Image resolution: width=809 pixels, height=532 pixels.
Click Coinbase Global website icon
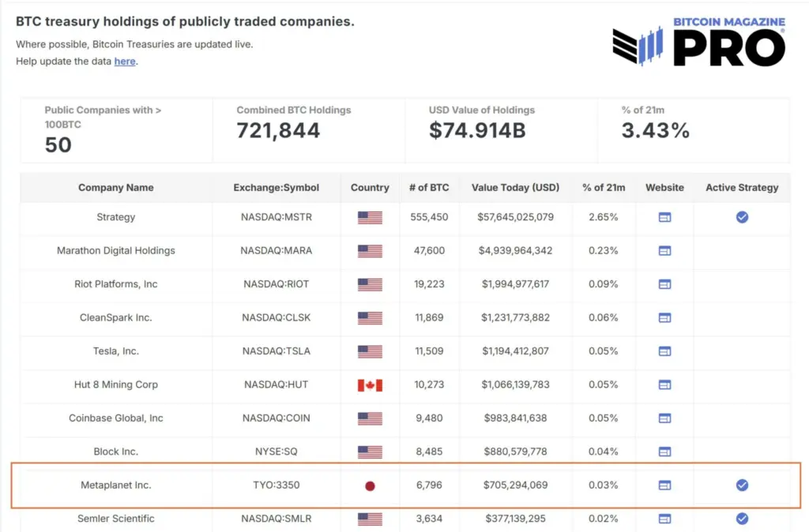(664, 418)
